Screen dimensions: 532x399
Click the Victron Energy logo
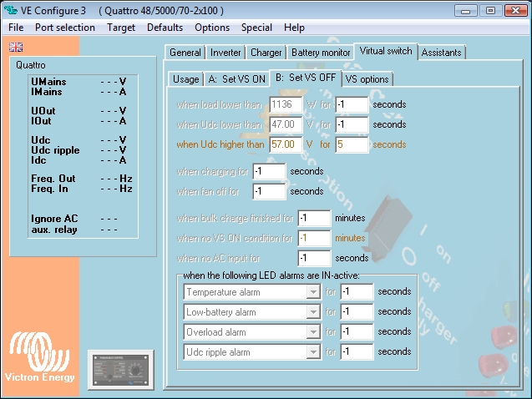pyautogui.click(x=40, y=357)
